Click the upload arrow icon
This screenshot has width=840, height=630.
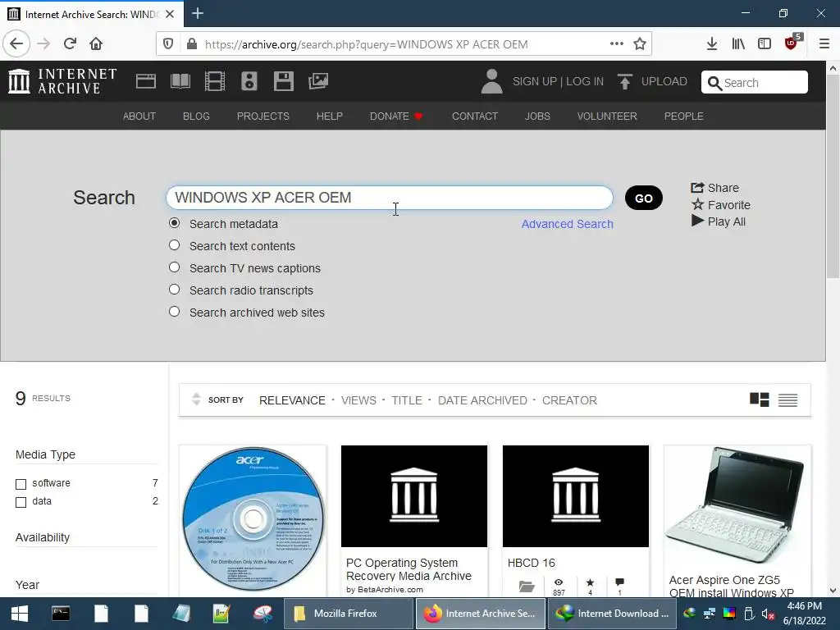pos(624,81)
